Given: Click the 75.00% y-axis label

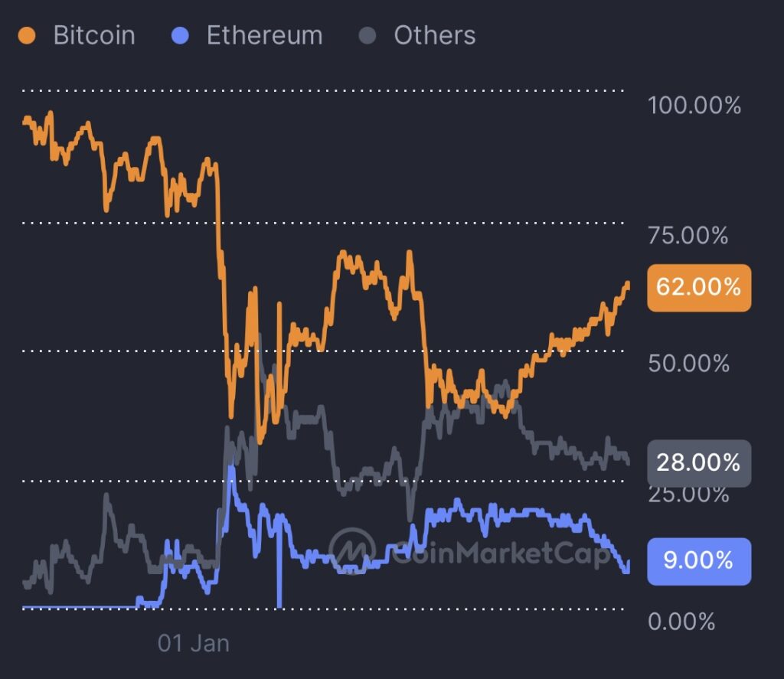Looking at the screenshot, I should pos(688,235).
